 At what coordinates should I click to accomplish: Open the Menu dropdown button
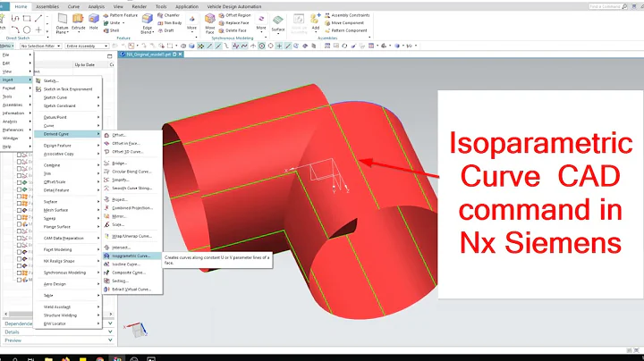7,46
